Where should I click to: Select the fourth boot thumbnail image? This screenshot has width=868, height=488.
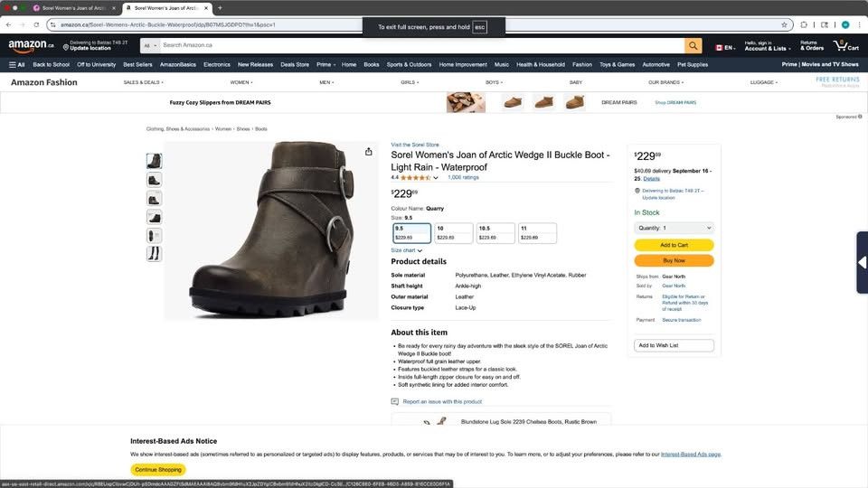(x=154, y=218)
